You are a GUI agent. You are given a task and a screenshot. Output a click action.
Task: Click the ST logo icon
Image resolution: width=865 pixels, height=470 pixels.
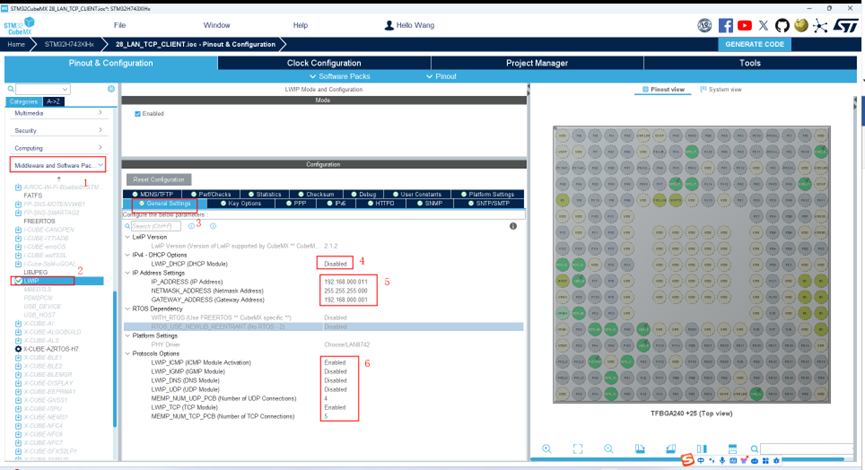click(x=846, y=25)
